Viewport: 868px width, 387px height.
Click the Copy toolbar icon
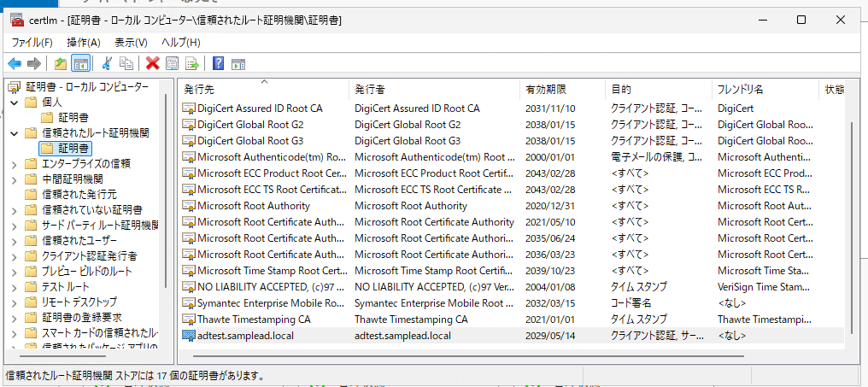coord(126,64)
